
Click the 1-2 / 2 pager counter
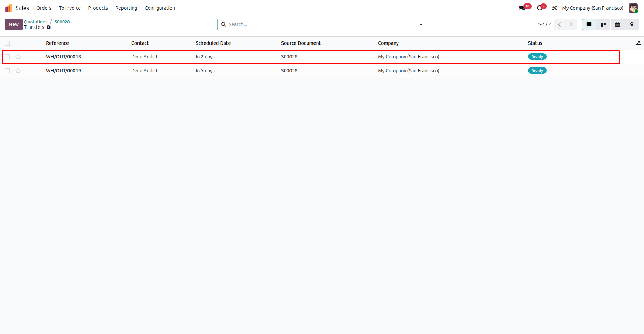point(544,24)
